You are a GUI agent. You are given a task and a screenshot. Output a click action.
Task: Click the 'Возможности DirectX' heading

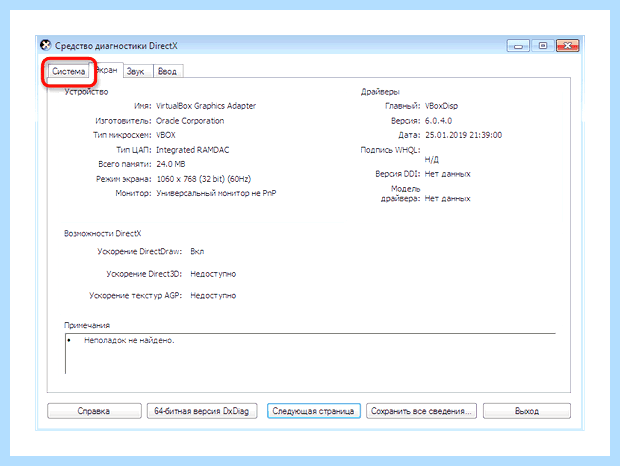102,234
